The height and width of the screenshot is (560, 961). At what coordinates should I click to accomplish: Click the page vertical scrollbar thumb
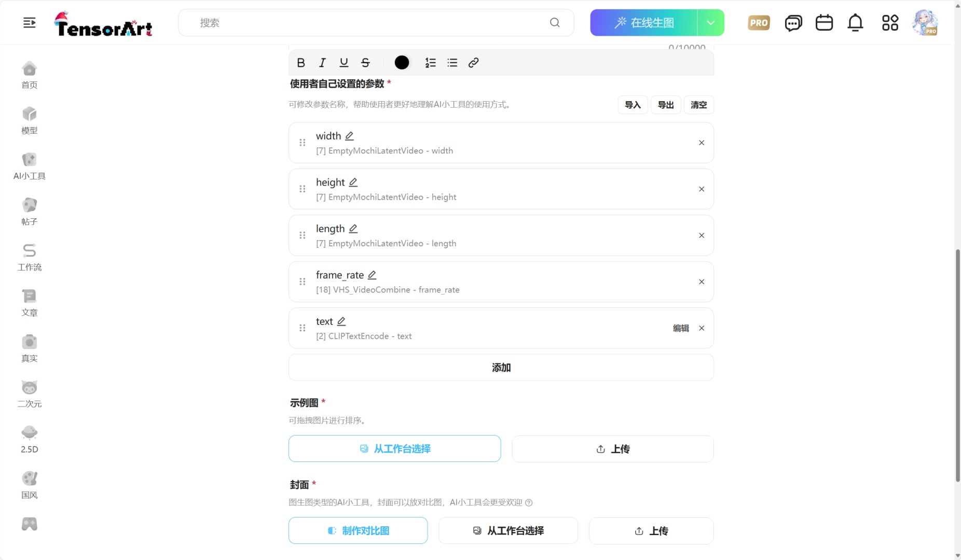[958, 366]
